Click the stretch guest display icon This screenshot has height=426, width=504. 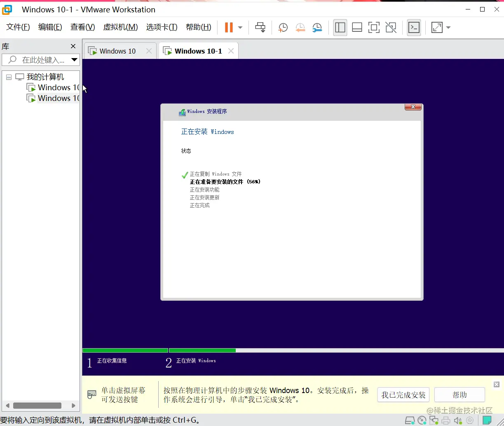436,28
